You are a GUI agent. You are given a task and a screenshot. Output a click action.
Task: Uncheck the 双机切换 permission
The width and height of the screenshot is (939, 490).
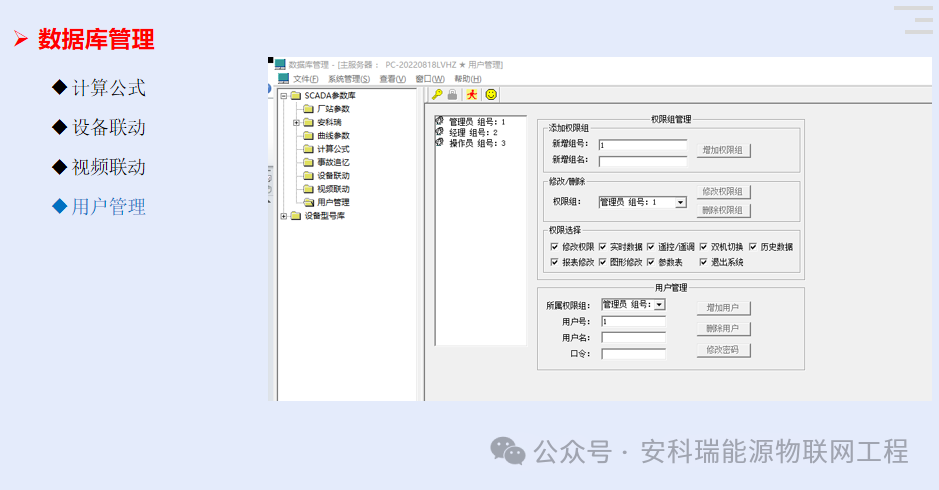point(704,247)
